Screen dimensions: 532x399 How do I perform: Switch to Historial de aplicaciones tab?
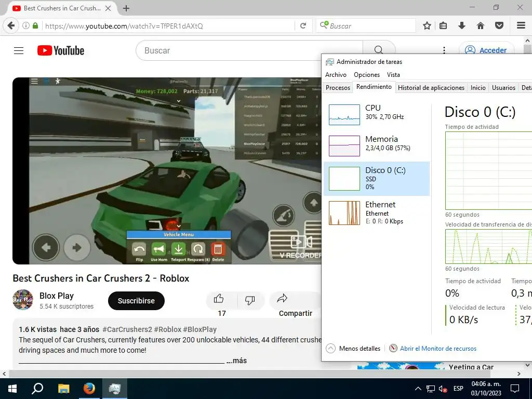click(x=431, y=87)
